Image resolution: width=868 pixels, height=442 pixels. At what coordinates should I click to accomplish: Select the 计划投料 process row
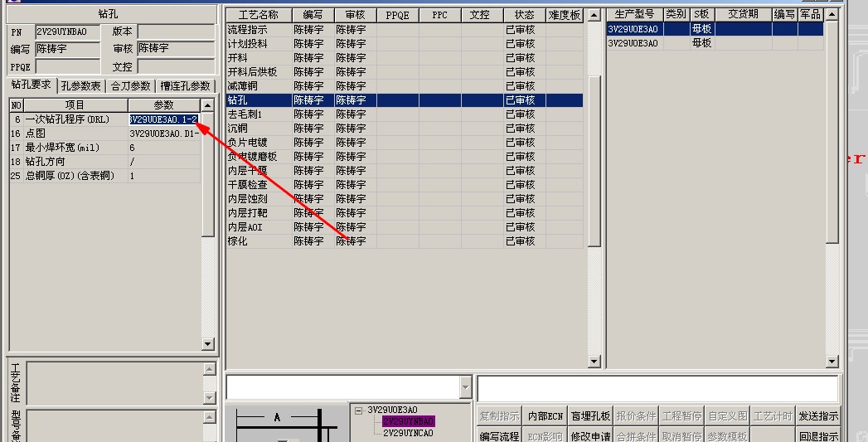405,44
